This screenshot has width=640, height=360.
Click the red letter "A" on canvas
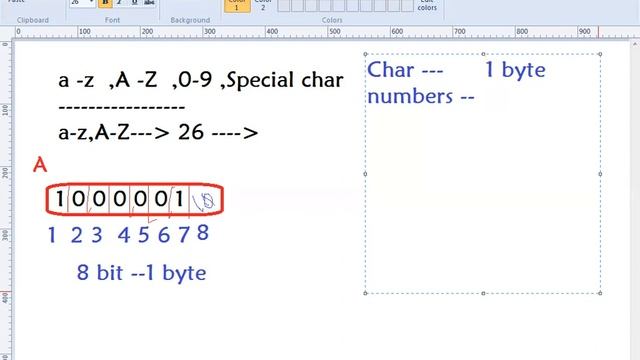[40, 165]
